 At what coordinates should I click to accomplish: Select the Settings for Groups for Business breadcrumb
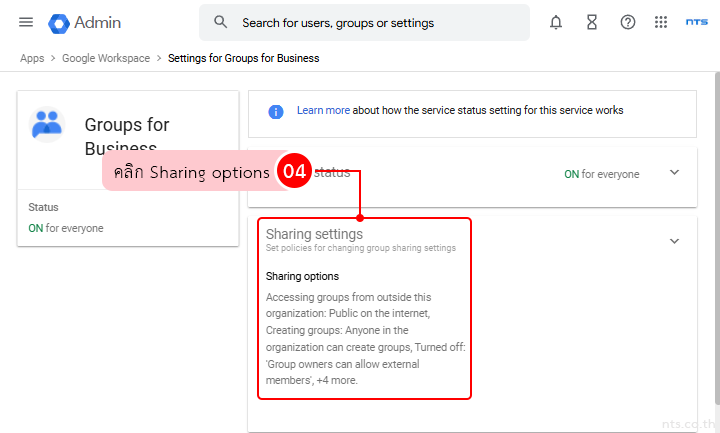(243, 58)
